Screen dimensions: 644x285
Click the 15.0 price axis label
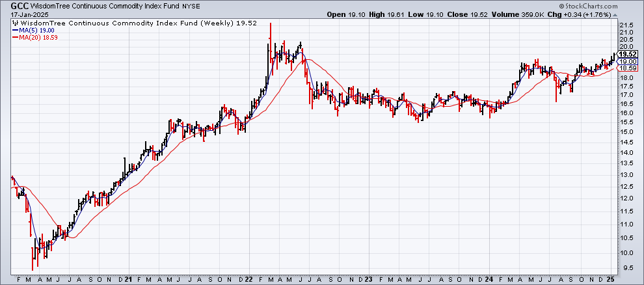(x=625, y=132)
